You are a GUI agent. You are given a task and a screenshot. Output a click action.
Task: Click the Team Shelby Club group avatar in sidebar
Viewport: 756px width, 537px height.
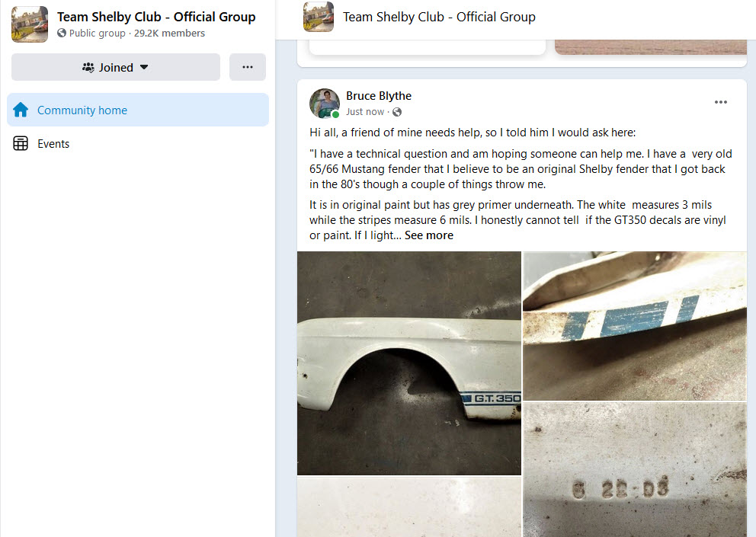click(x=30, y=24)
